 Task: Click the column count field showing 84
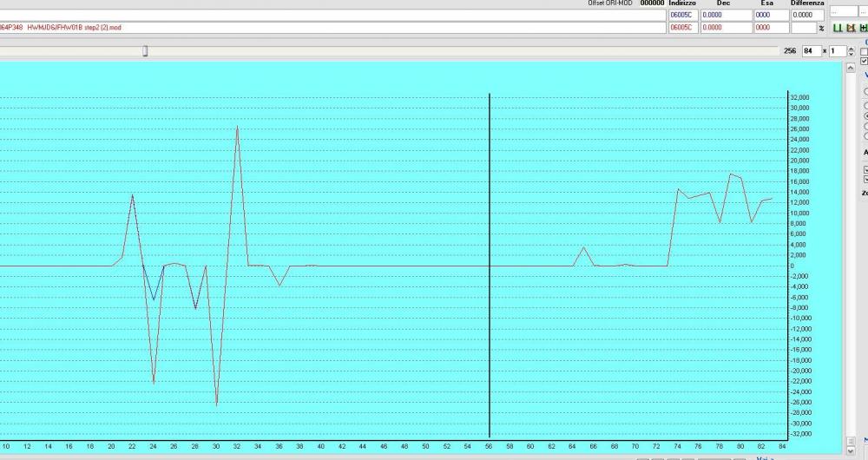click(812, 51)
